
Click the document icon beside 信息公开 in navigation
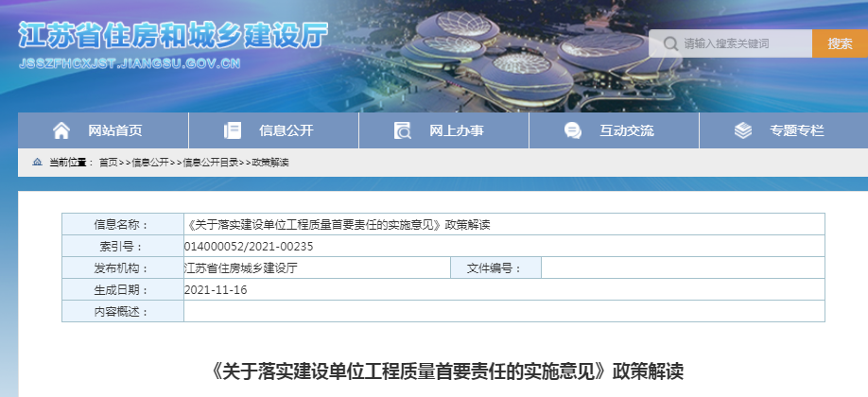[232, 130]
